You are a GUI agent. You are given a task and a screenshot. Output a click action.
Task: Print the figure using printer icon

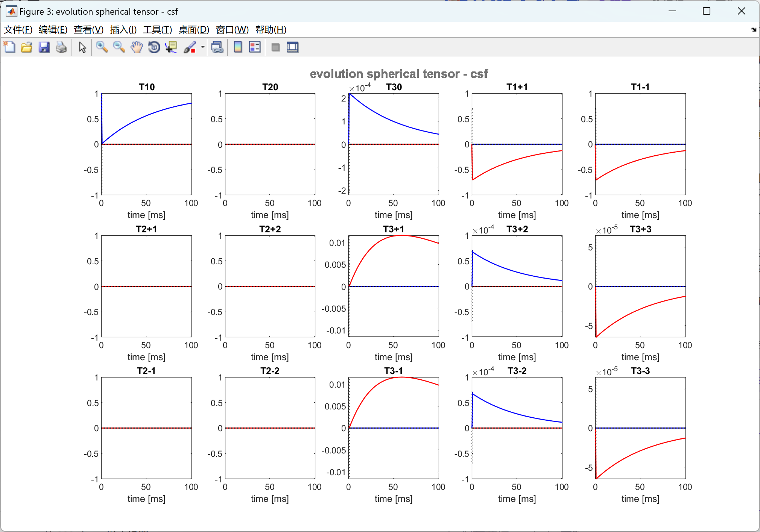61,47
